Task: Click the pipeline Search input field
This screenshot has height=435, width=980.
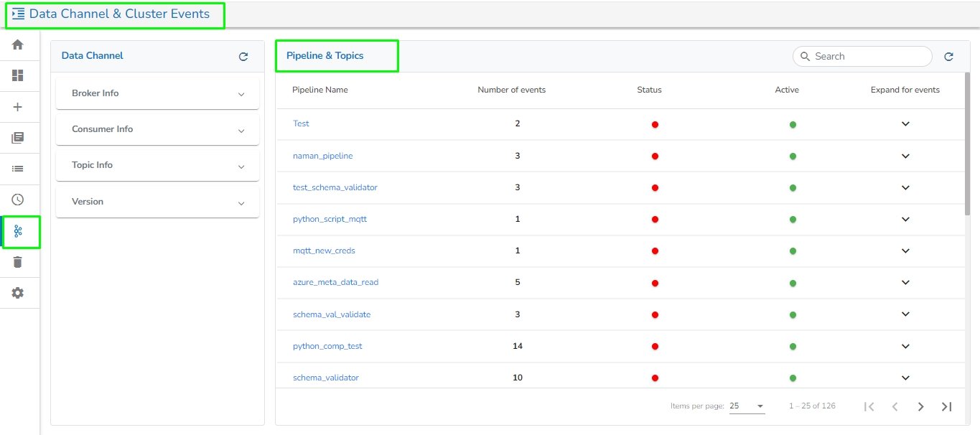Action: [869, 56]
